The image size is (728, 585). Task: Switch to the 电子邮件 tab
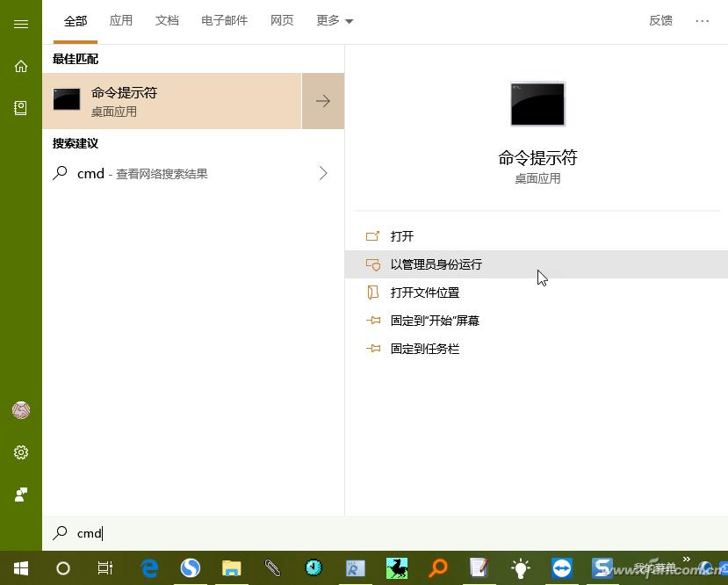click(x=223, y=20)
